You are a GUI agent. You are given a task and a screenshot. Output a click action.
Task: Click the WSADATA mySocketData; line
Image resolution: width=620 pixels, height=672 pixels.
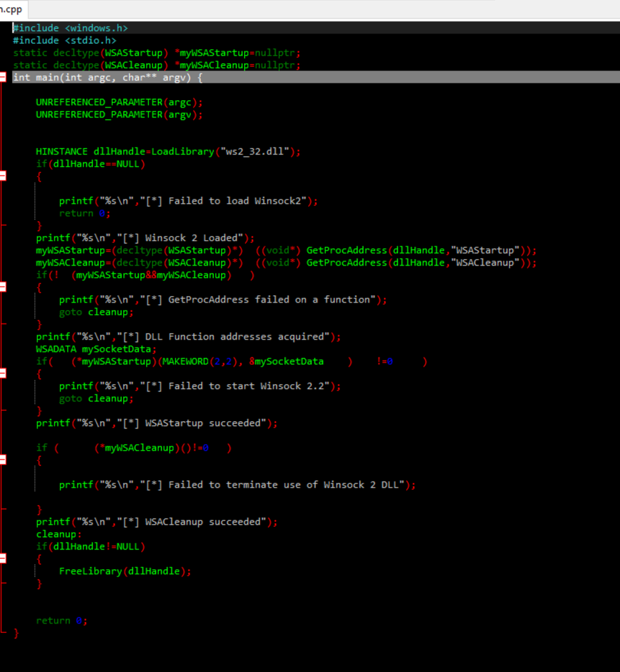(x=96, y=349)
